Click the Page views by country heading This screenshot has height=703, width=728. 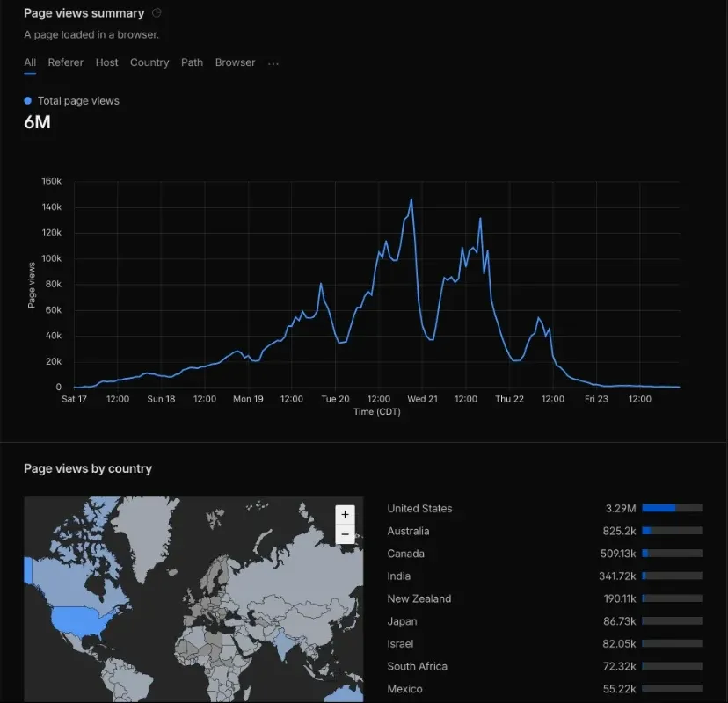click(x=88, y=468)
